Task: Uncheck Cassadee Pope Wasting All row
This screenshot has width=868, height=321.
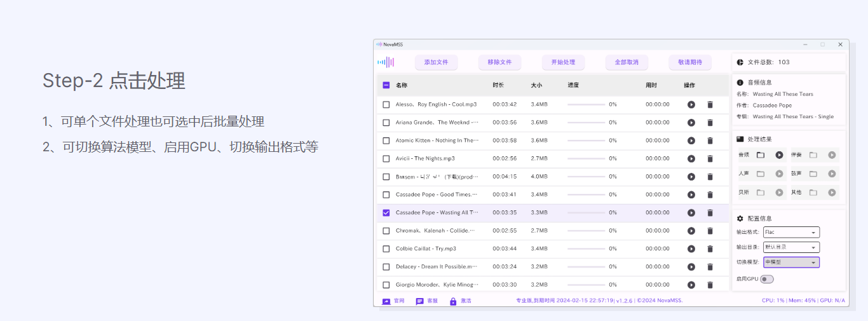Action: pyautogui.click(x=386, y=213)
